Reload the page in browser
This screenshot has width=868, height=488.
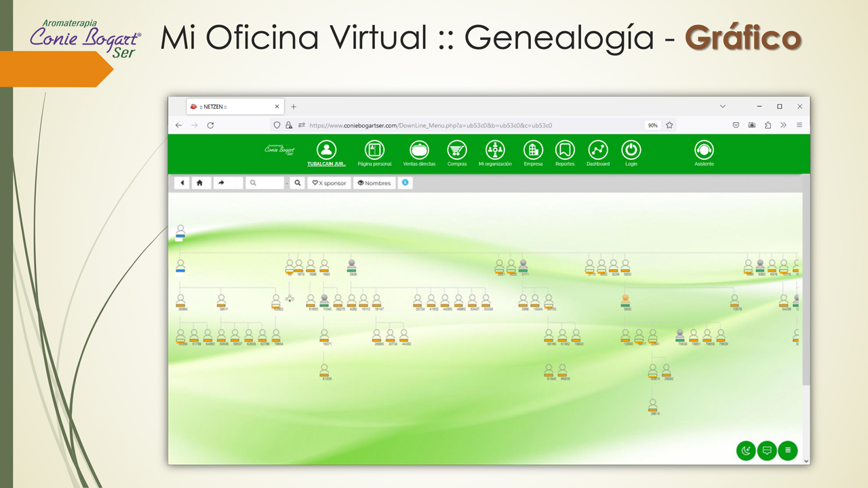210,125
